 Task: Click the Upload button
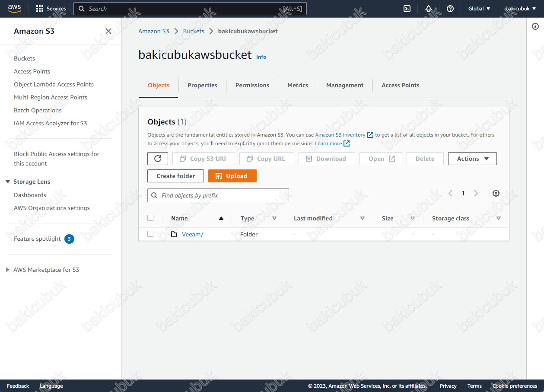pyautogui.click(x=232, y=176)
